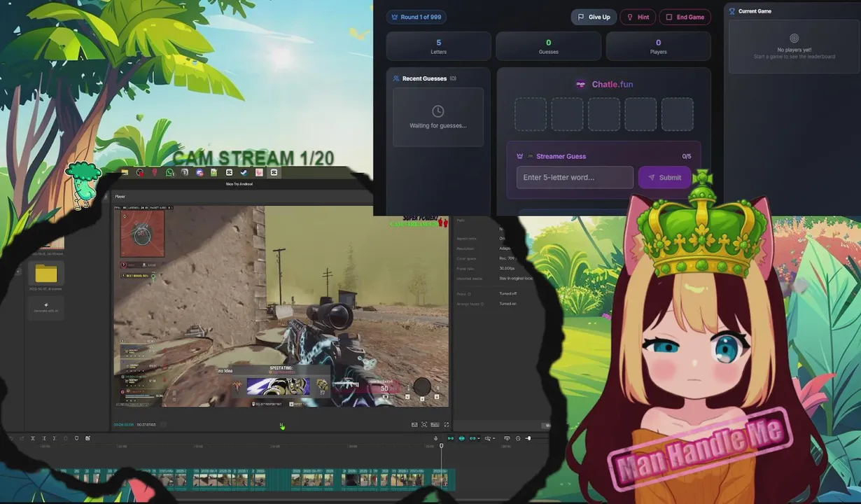
Task: Click the Recent Guesses panel header
Action: coord(424,78)
